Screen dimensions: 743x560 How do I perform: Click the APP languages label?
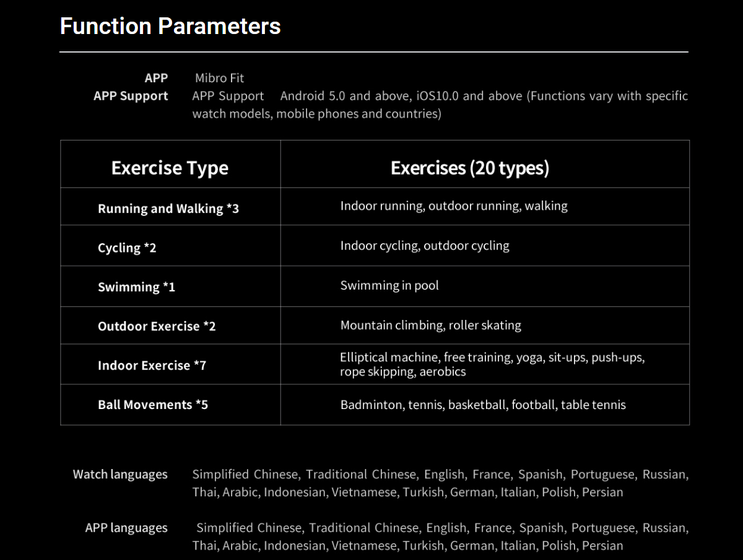click(x=126, y=528)
